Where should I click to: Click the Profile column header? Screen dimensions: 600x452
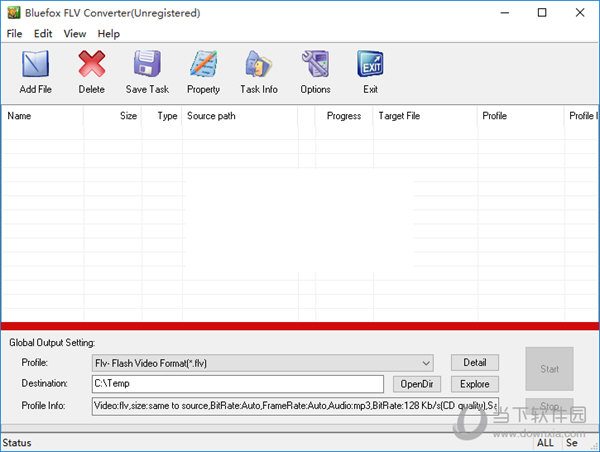[521, 116]
